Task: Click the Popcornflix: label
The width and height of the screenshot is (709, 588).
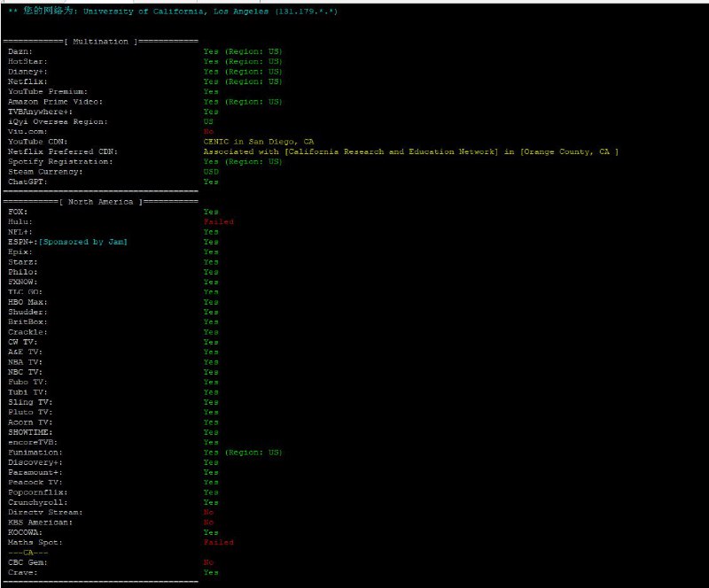Action: [37, 492]
